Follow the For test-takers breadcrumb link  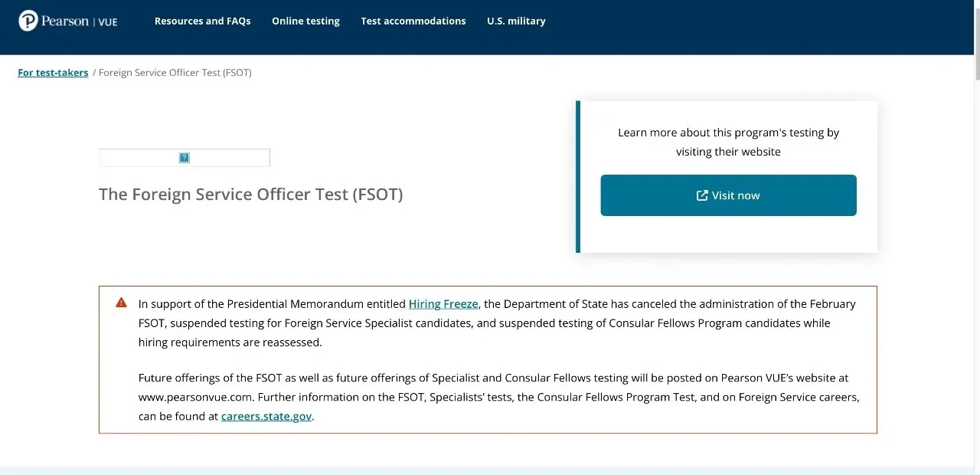coord(53,73)
